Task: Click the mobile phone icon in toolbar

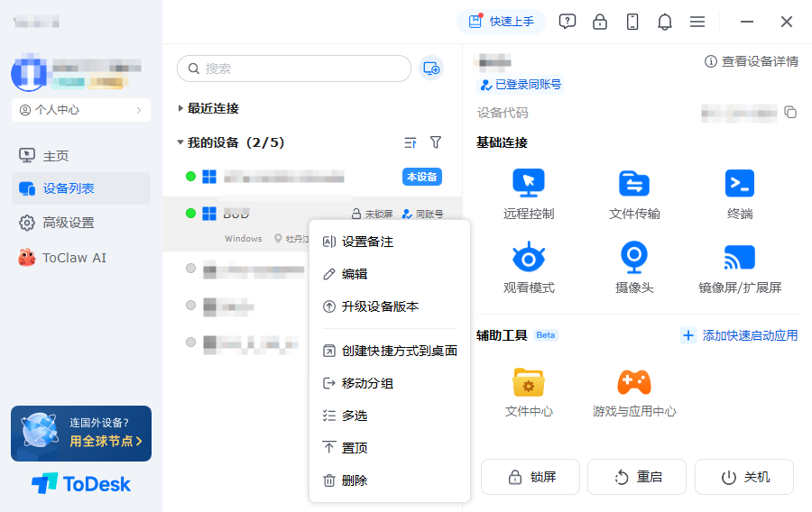Action: pos(632,22)
